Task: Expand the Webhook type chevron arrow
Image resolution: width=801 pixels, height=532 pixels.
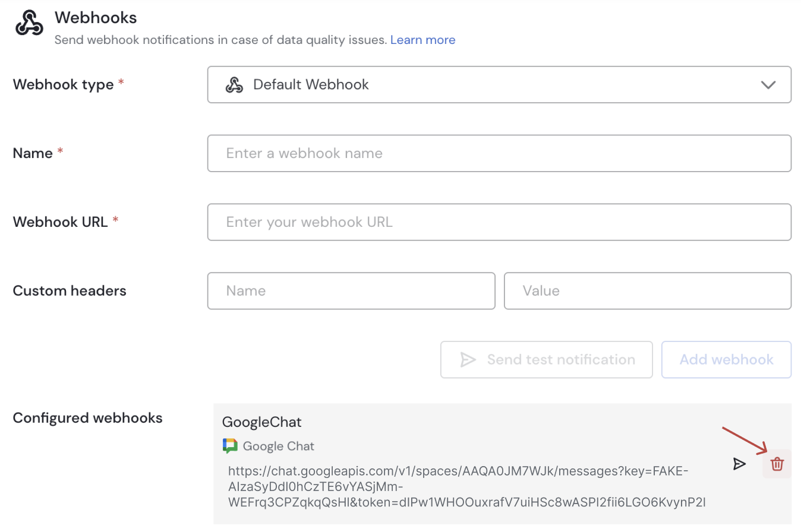Action: click(768, 85)
